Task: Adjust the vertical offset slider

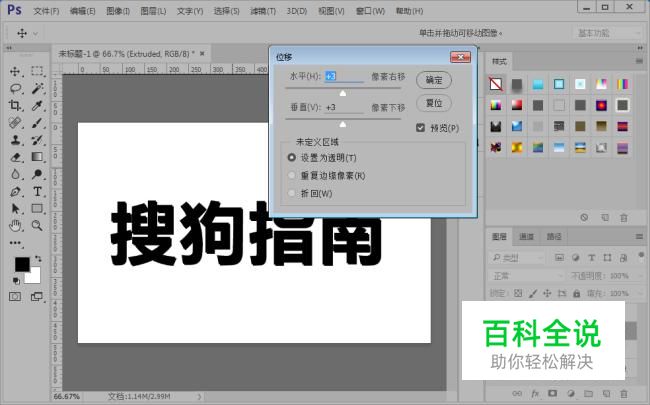Action: [342, 124]
